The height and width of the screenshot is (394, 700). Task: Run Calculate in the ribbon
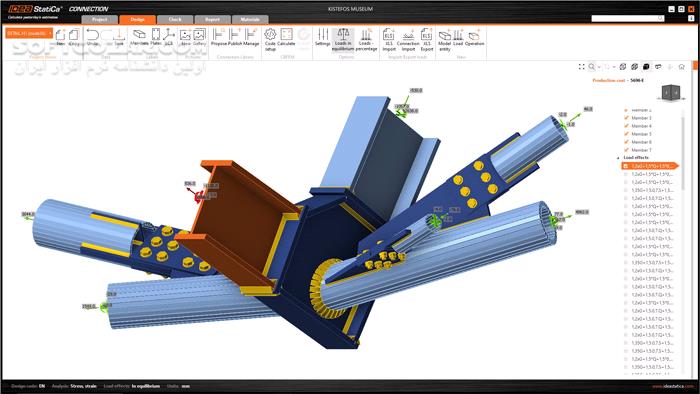(x=286, y=37)
